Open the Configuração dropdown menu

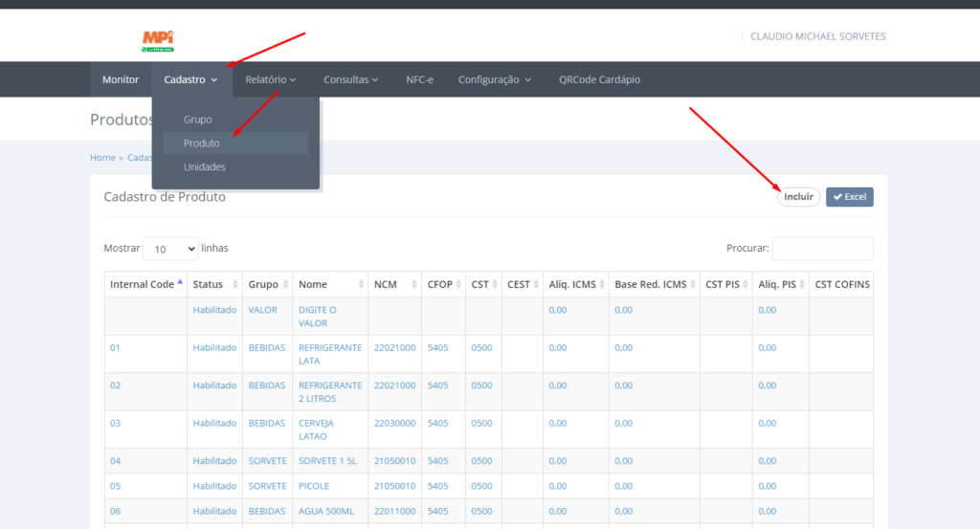pos(494,79)
